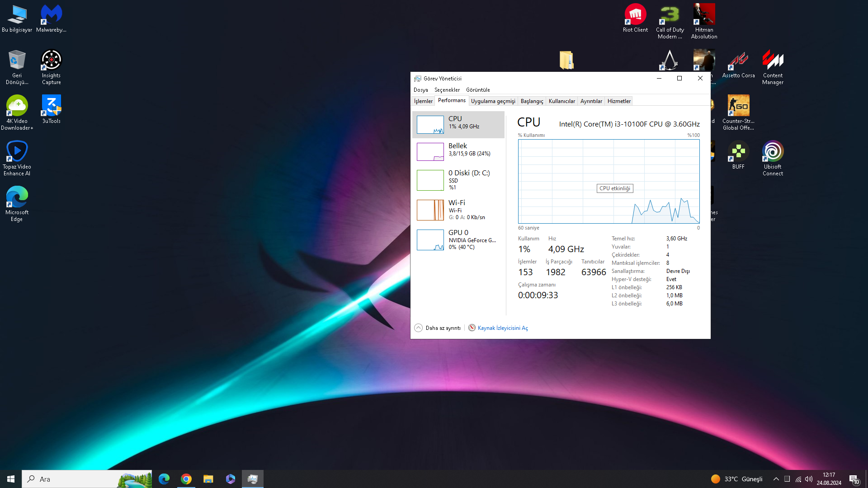This screenshot has height=488, width=868.
Task: Click the Görev Yöneticisi window title
Action: click(x=442, y=79)
